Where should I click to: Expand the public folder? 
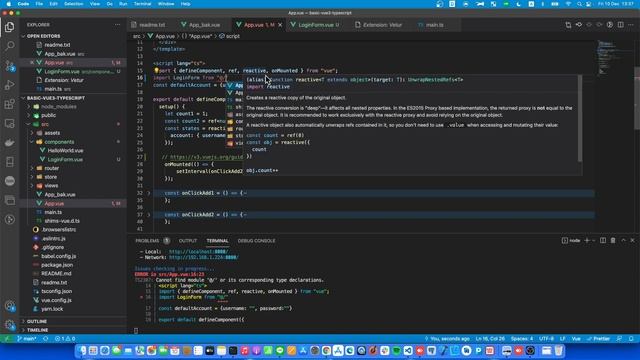click(x=29, y=116)
